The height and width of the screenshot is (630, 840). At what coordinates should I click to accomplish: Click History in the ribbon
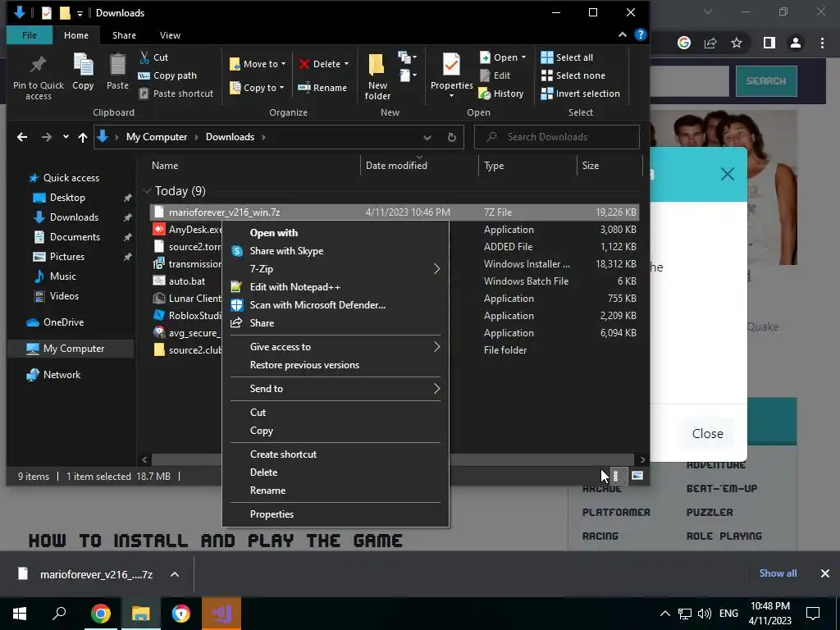501,94
